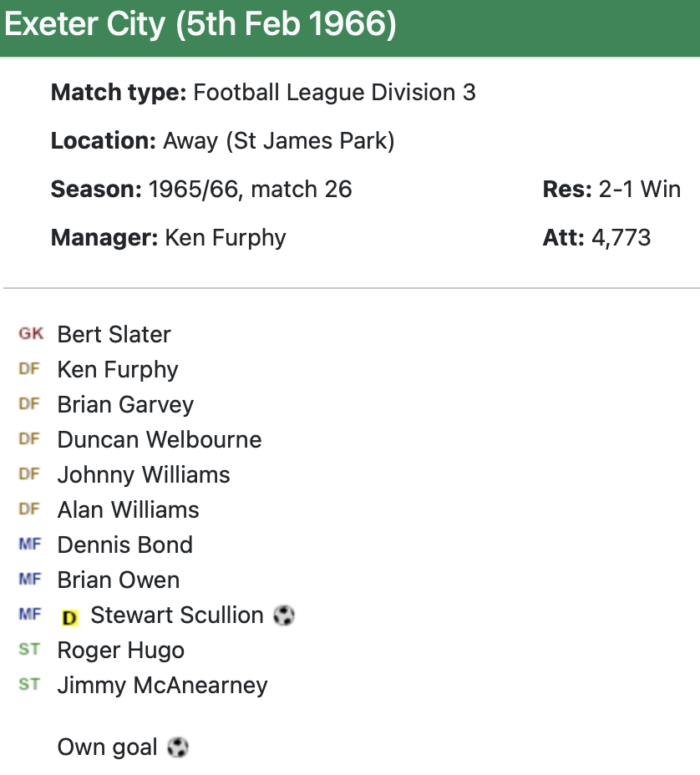
Task: Click the football goal icon after Stewart Scullion
Action: point(284,615)
